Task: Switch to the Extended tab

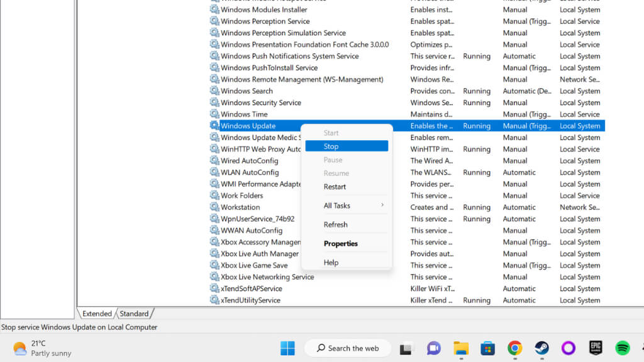Action: tap(97, 314)
